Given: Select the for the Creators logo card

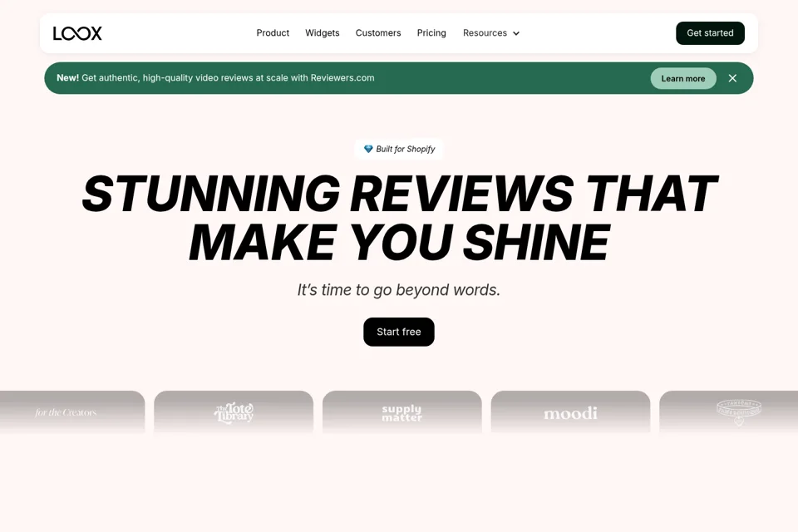Looking at the screenshot, I should (72, 412).
